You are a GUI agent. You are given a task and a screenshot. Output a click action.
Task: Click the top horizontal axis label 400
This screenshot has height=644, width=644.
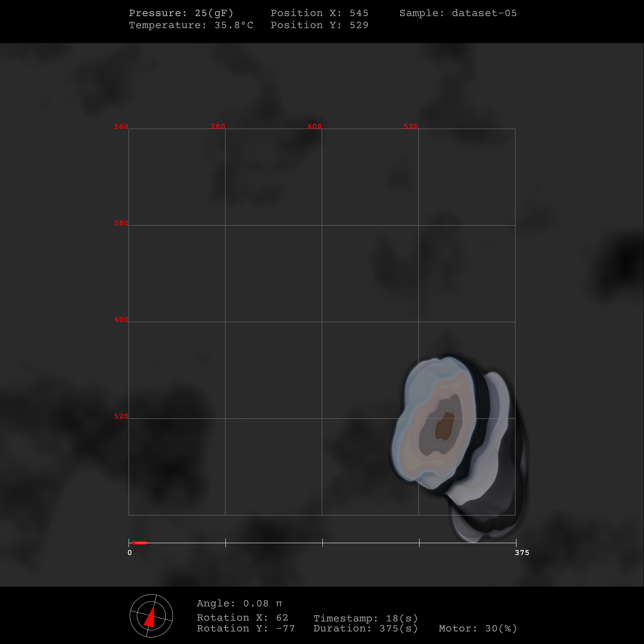pyautogui.click(x=314, y=127)
